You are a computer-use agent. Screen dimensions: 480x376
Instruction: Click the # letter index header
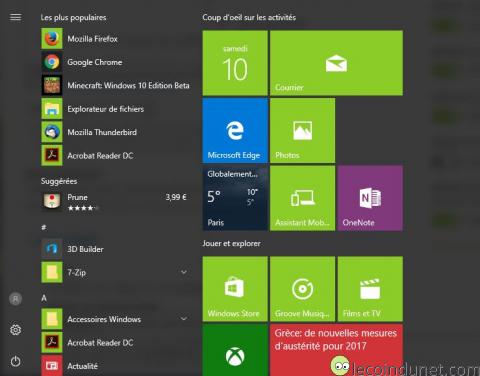click(44, 227)
